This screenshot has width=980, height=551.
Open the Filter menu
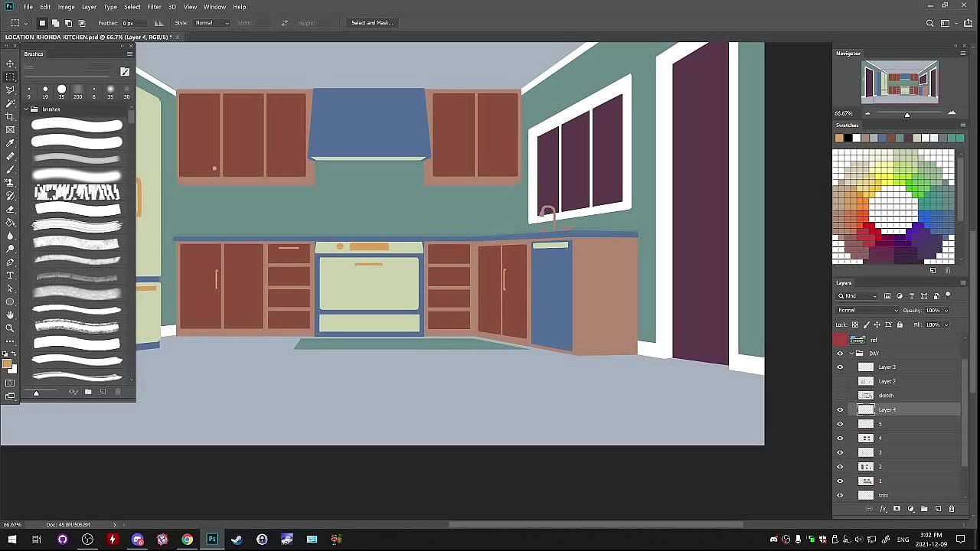point(154,7)
